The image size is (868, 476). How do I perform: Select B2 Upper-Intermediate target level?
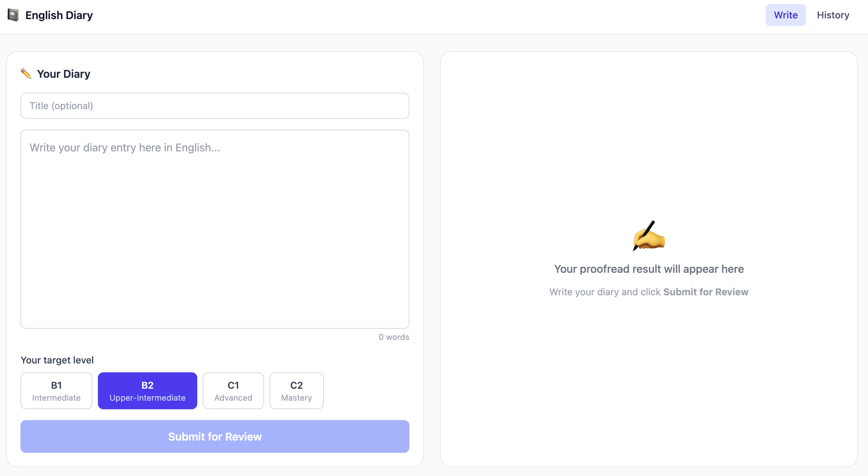tap(147, 390)
